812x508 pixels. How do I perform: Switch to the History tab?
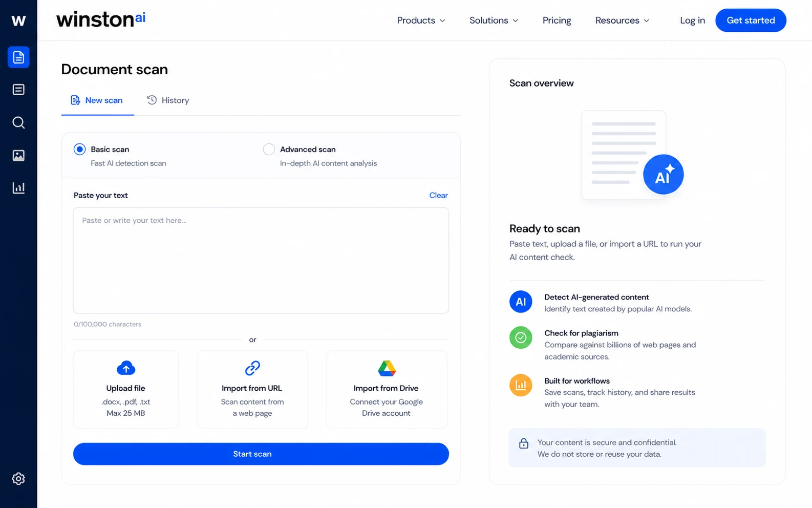pos(168,100)
